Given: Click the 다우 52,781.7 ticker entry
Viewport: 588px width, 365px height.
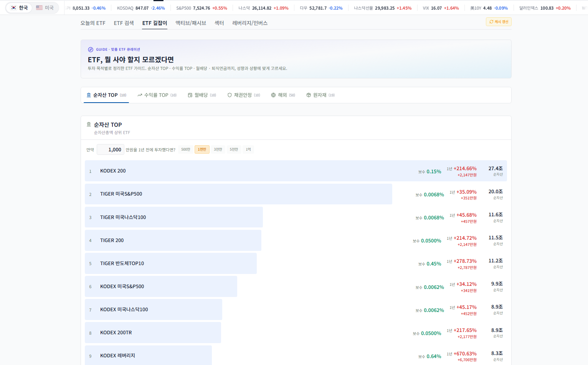Looking at the screenshot, I should 321,8.
